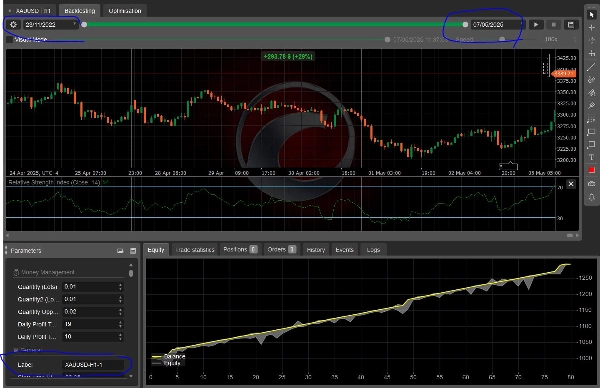Edit the Label XAUUSD-H1-1 field
Screen dimensions: 600x388
tap(93, 365)
